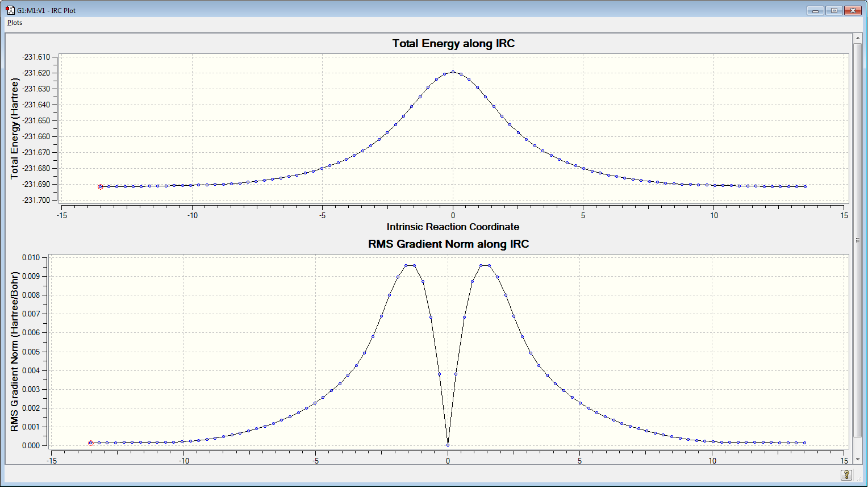Click the -231.620 energy tick label

36,73
